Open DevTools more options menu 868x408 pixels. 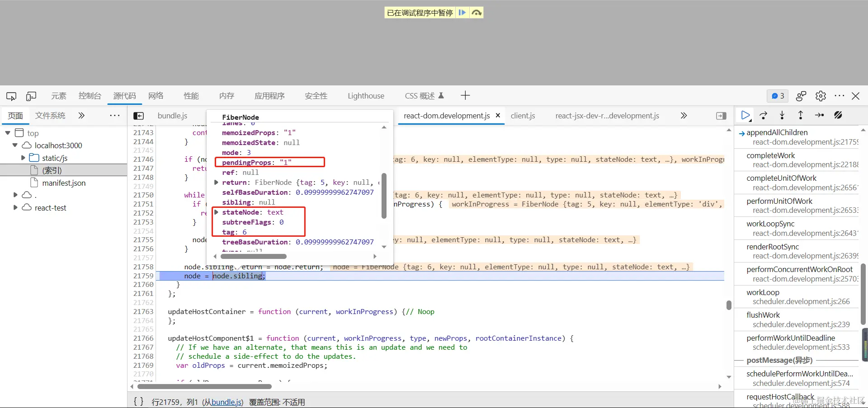tap(840, 96)
